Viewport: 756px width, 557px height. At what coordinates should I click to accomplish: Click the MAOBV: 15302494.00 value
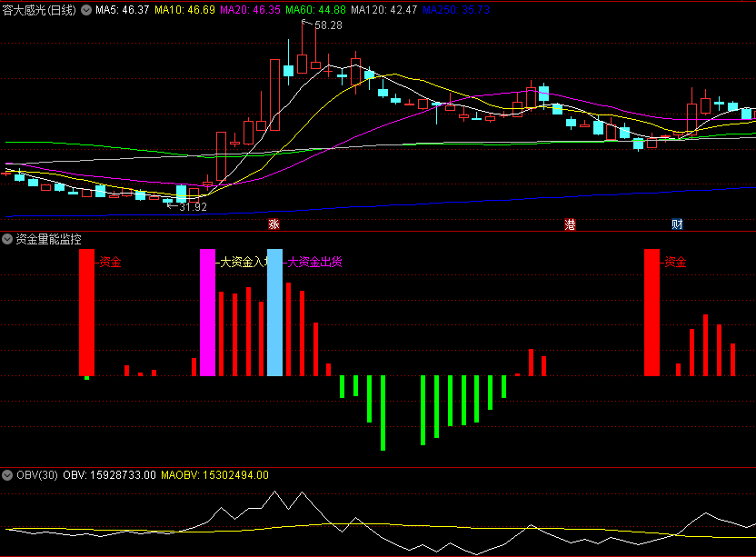[214, 475]
